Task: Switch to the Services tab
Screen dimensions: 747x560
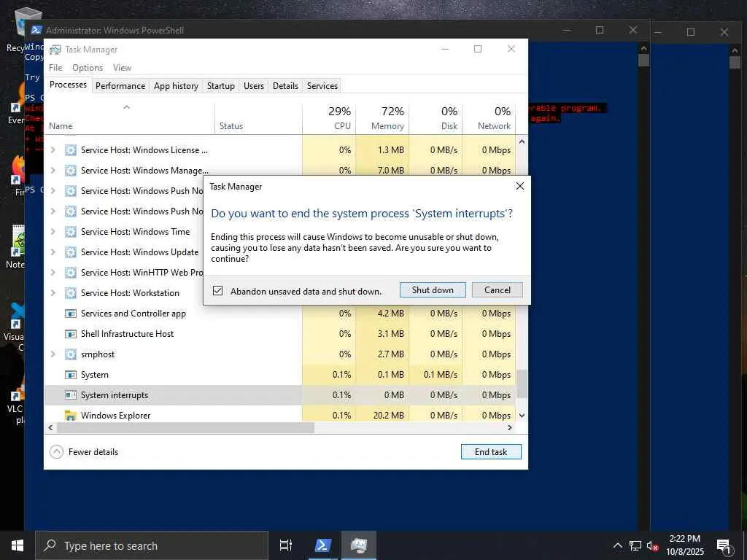Action: coord(322,86)
